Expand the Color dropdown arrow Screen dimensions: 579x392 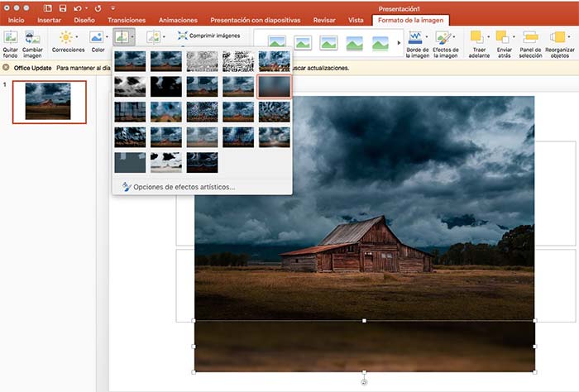click(x=107, y=37)
